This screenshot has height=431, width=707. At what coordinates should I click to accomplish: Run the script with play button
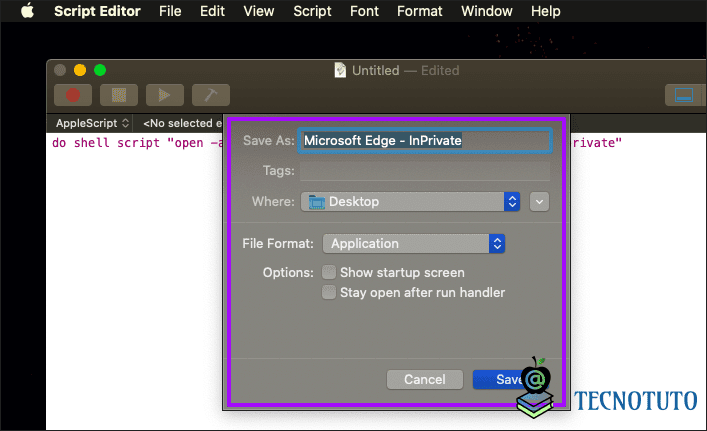click(165, 95)
